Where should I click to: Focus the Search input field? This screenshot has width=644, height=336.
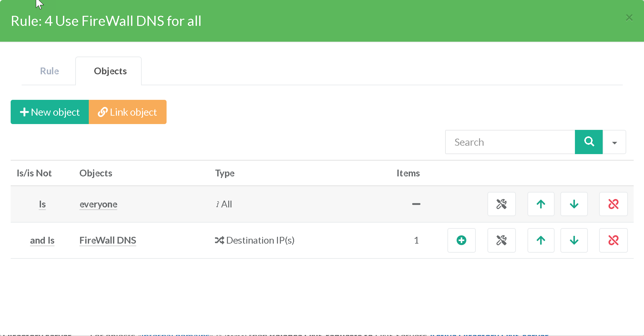click(x=510, y=142)
